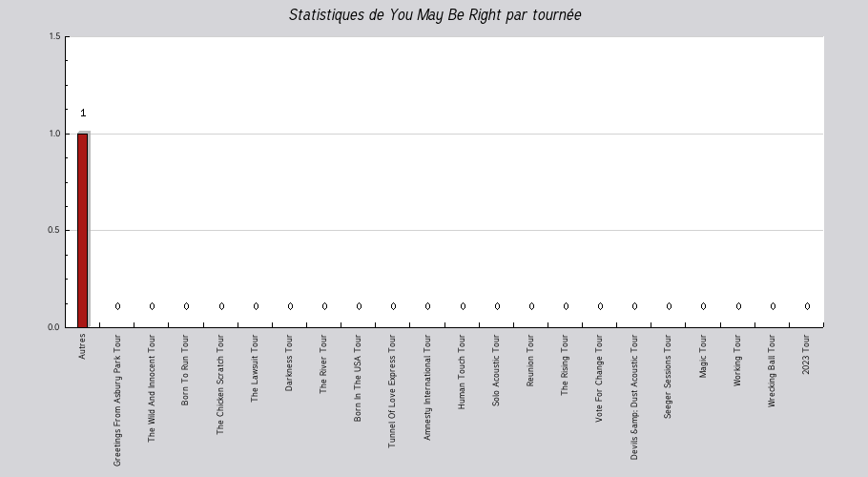Click Amnesty International Tour label

tap(426, 386)
